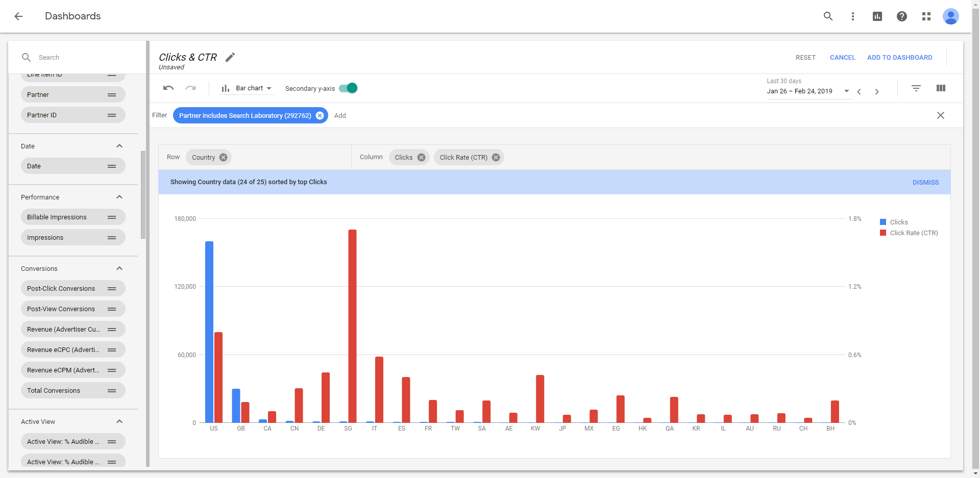This screenshot has width=980, height=478.
Task: Click the CANCEL button
Action: click(842, 58)
